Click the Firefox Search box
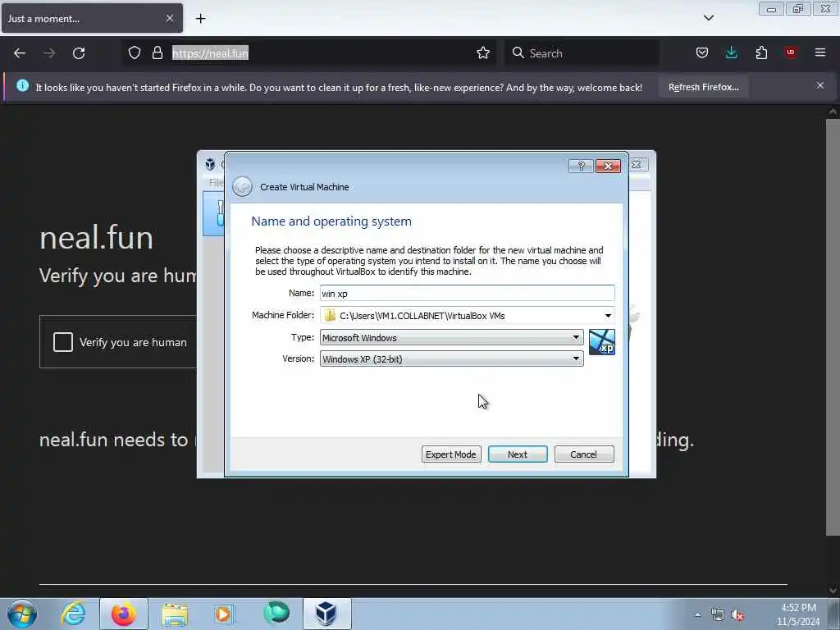 (x=582, y=53)
